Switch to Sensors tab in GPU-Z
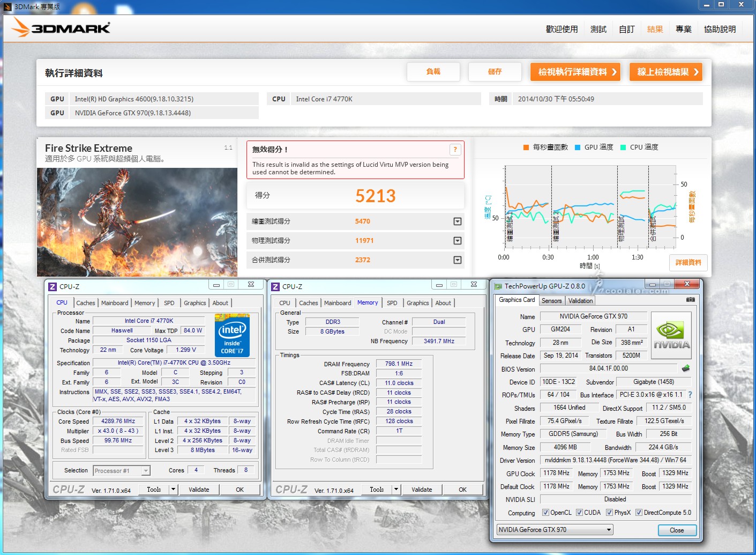The height and width of the screenshot is (555, 756). pyautogui.click(x=551, y=301)
